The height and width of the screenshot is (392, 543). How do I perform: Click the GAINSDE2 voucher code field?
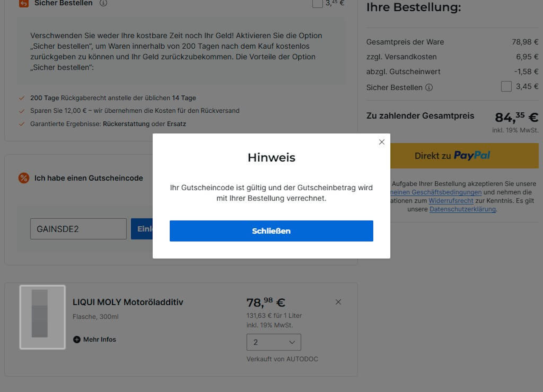tap(78, 229)
